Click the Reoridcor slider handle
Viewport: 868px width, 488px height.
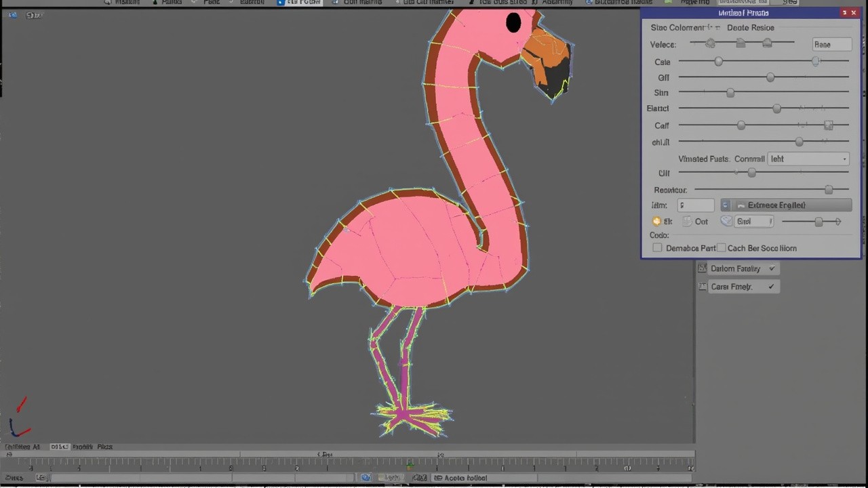click(x=828, y=190)
